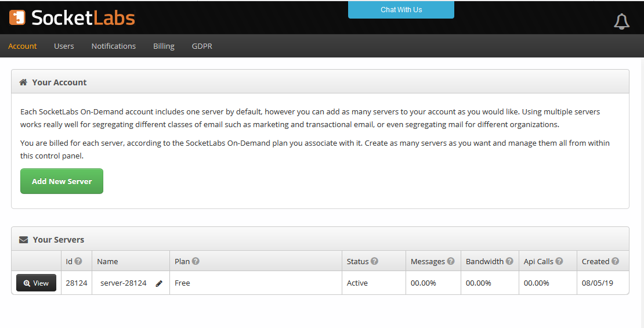Click the server Id 28124 cell
This screenshot has width=644, height=328.
tap(77, 283)
